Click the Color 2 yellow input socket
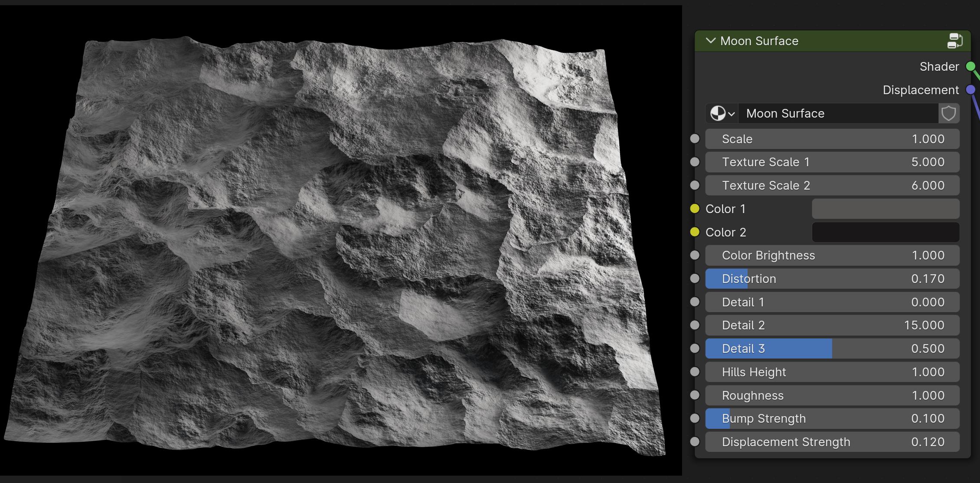The image size is (980, 483). click(x=695, y=232)
